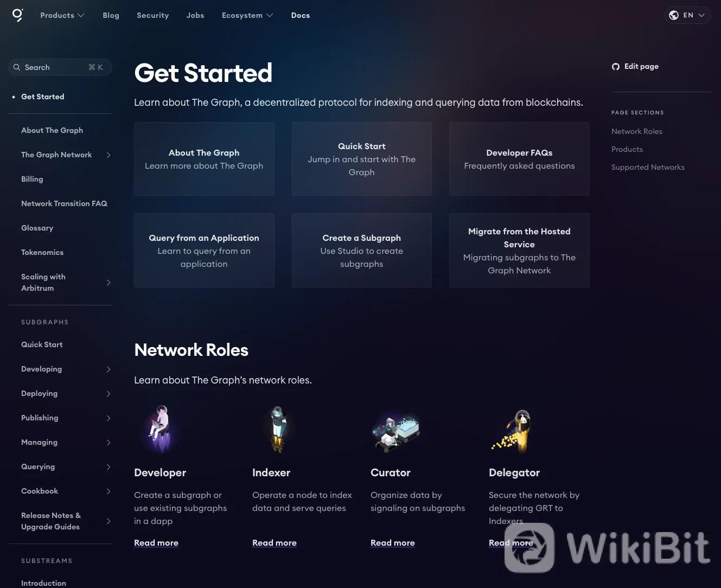This screenshot has width=721, height=588.
Task: Open Introduction under Substreams
Action: click(43, 583)
